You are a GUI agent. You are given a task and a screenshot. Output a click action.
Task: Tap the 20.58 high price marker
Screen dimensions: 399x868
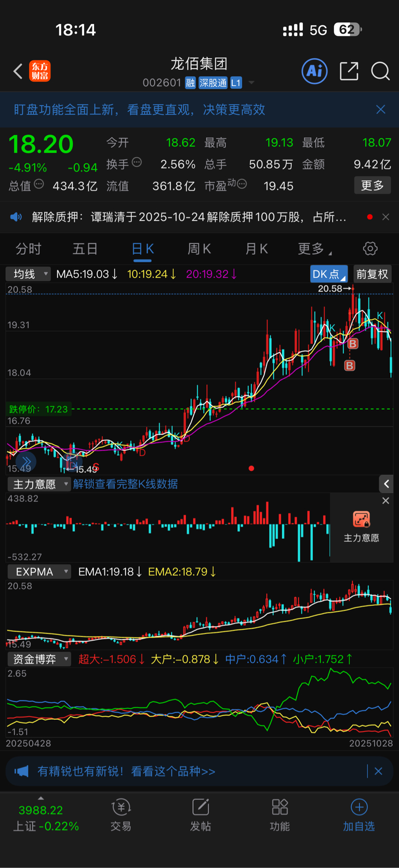[x=335, y=289]
